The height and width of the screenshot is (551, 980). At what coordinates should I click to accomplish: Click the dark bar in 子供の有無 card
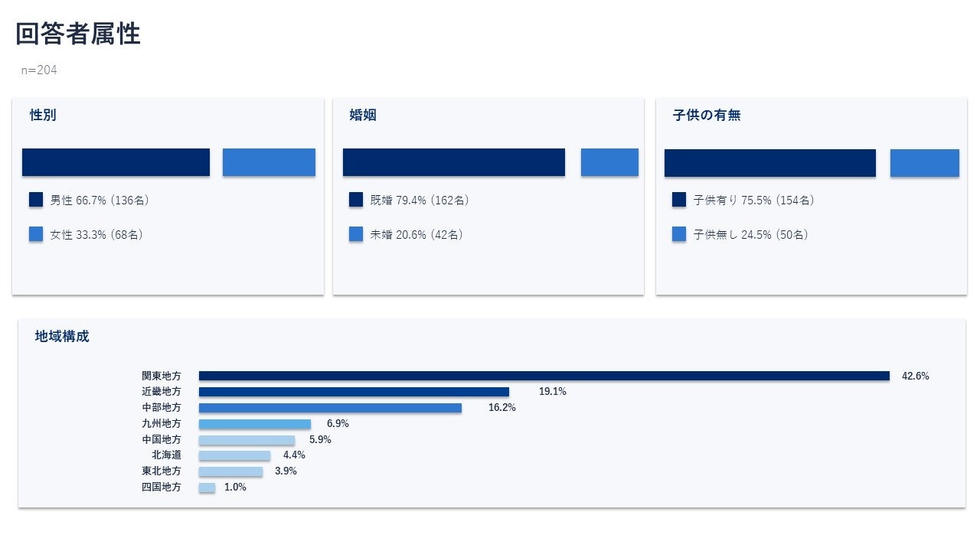(770, 163)
